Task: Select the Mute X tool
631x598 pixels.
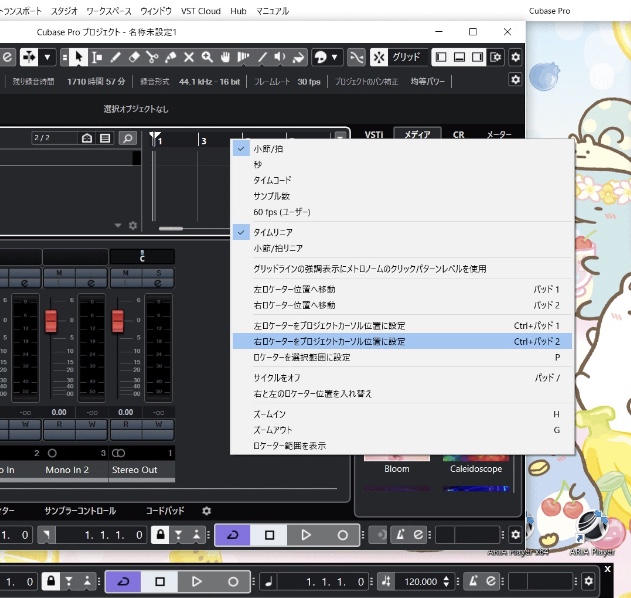Action: (x=189, y=57)
